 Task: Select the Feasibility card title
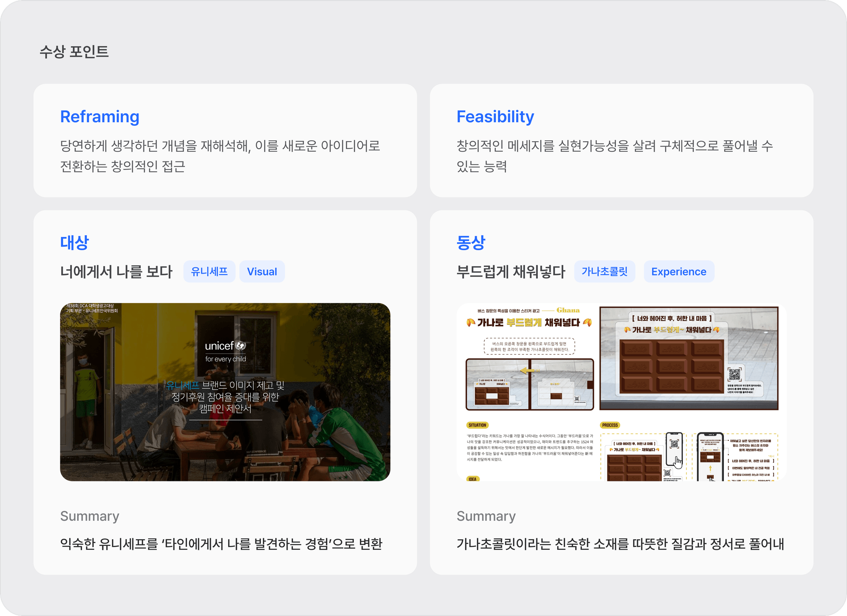click(495, 116)
